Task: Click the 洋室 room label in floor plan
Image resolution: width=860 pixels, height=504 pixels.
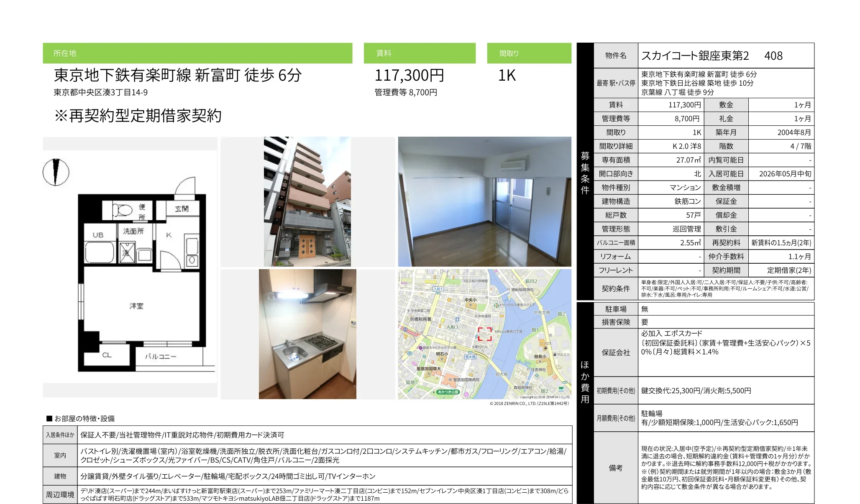Action: tap(136, 306)
